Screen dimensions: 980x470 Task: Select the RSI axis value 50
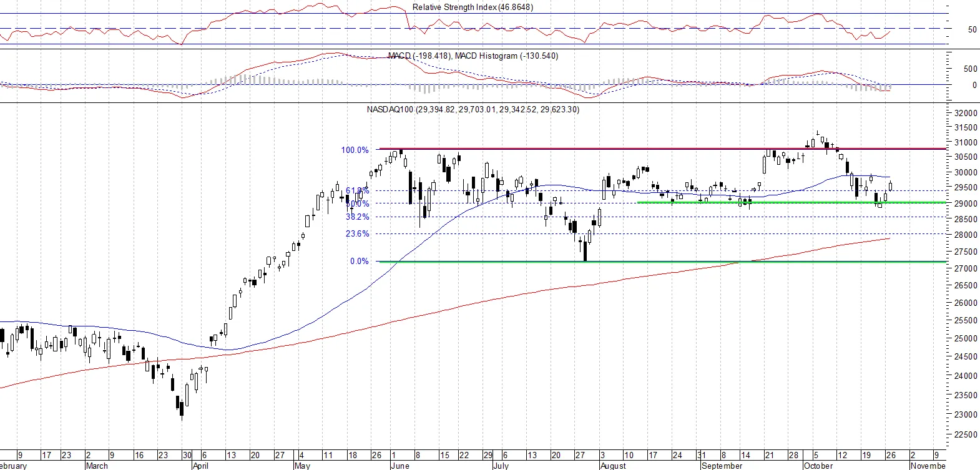(x=973, y=30)
